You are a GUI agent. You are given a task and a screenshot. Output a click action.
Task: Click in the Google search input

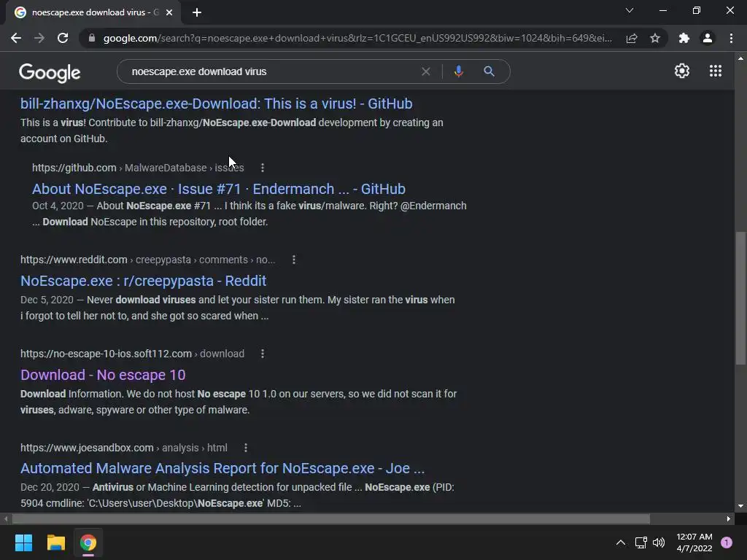point(271,71)
